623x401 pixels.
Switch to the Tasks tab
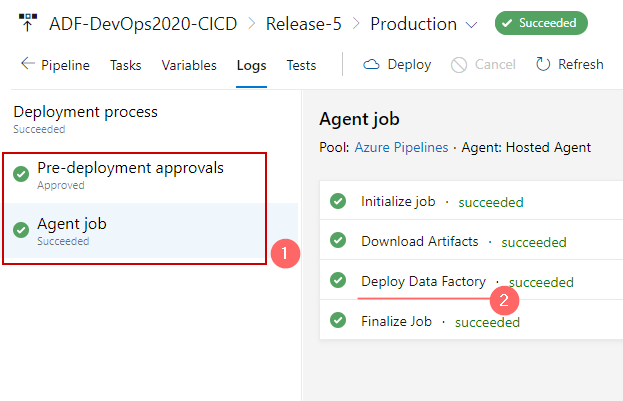126,65
